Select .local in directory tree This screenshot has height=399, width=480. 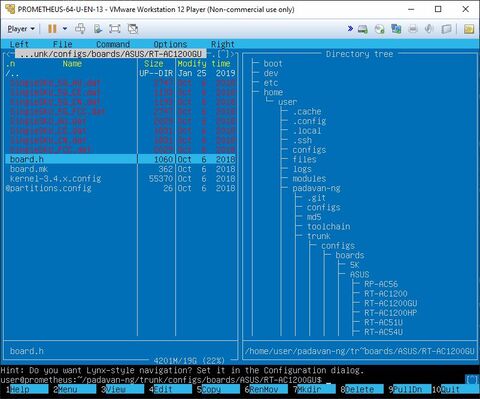point(307,131)
